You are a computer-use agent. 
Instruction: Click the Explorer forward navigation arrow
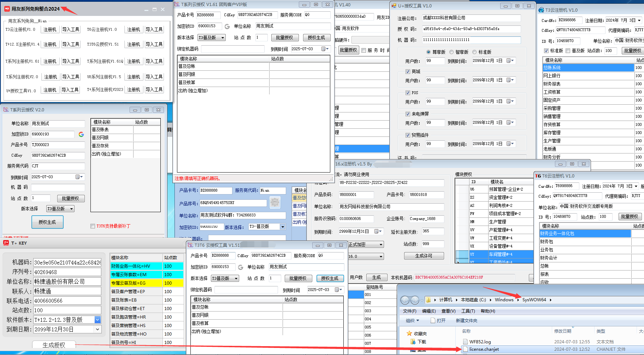pos(415,300)
